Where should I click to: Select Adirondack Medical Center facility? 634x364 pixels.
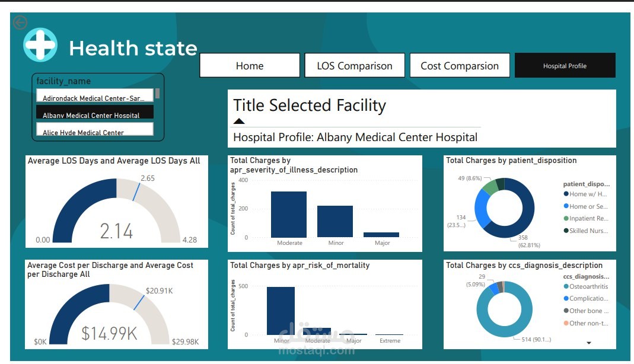tap(95, 95)
